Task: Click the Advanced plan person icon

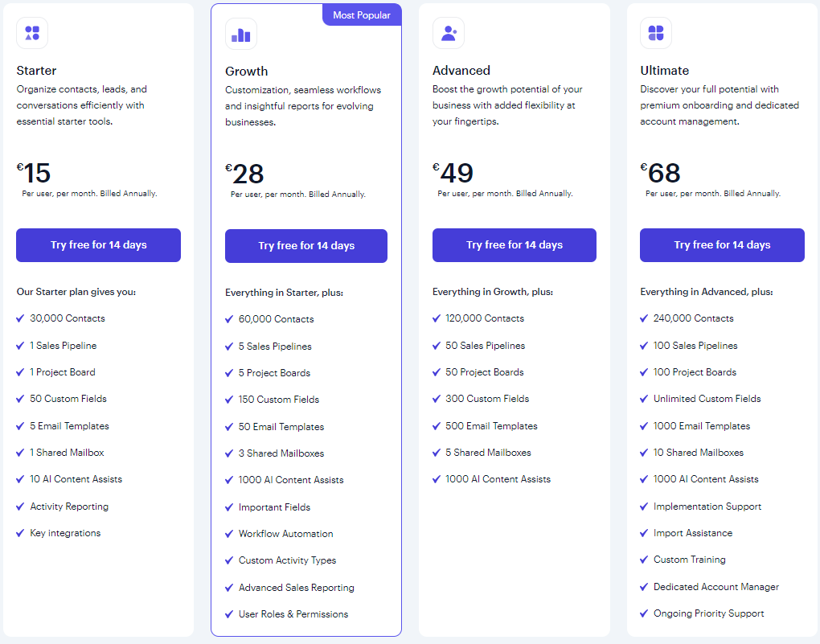Action: pos(449,33)
